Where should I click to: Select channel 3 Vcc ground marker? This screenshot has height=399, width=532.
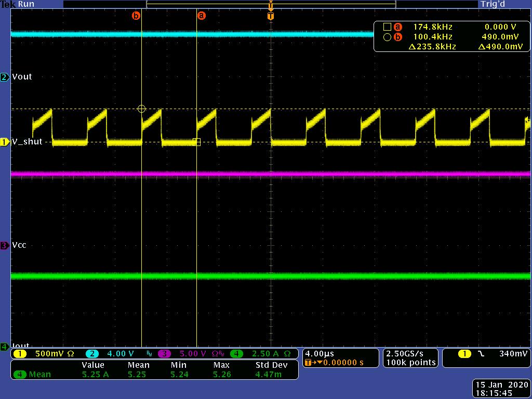[5, 245]
